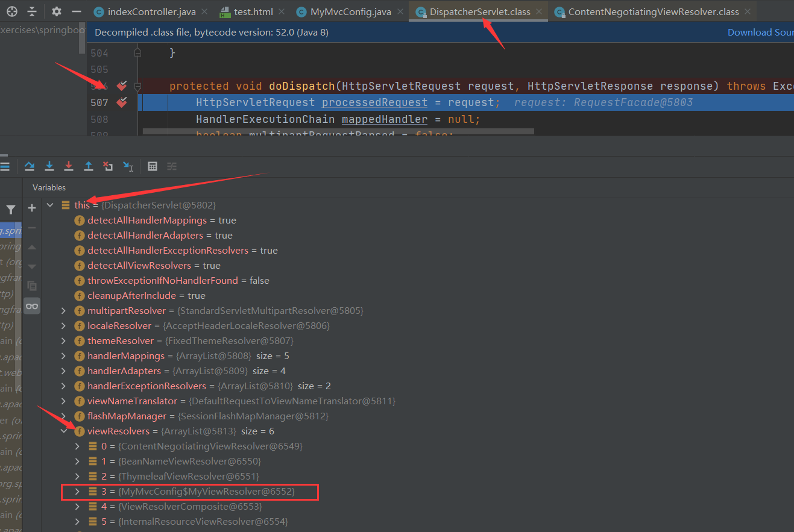Expand the handlerMappings list
Screen dimensions: 794x532
click(63, 356)
